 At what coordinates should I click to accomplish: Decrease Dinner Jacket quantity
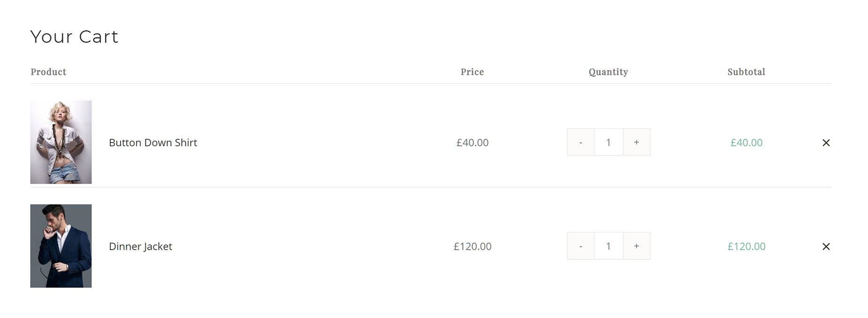coord(580,246)
